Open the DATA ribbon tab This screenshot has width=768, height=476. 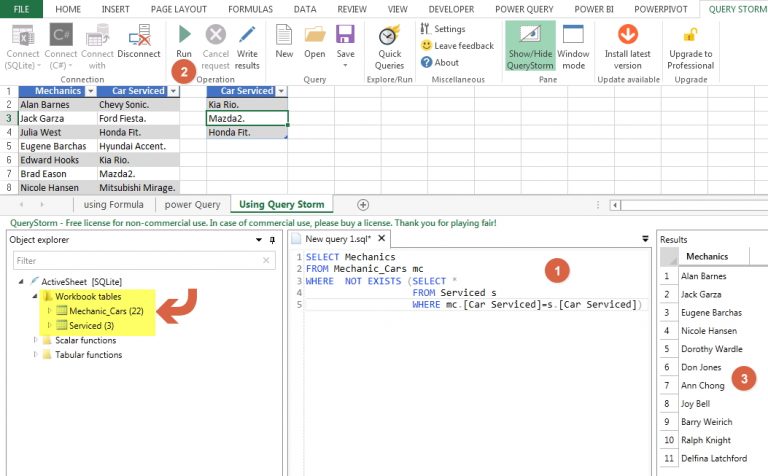point(305,9)
